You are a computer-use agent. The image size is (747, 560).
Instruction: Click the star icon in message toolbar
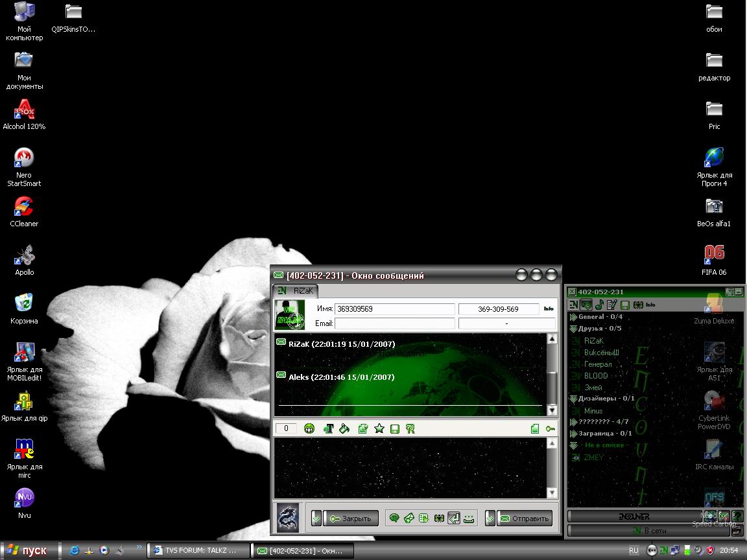point(379,428)
